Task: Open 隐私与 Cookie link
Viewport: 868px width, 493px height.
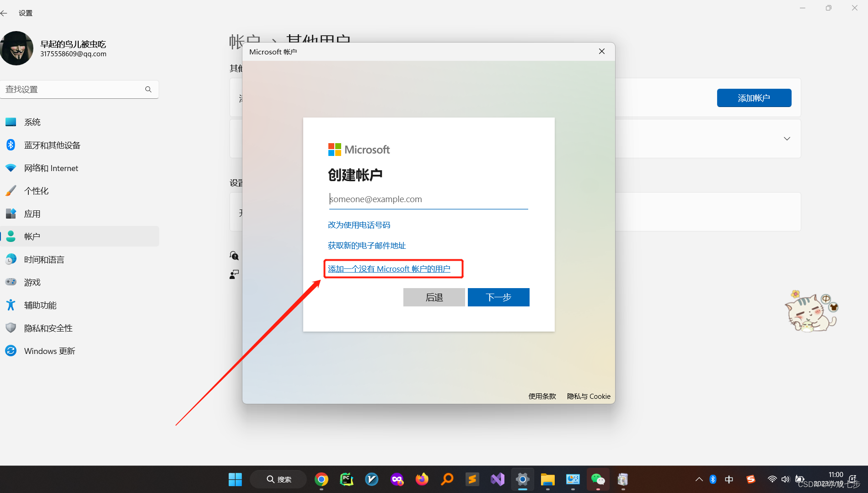Action: (x=589, y=397)
